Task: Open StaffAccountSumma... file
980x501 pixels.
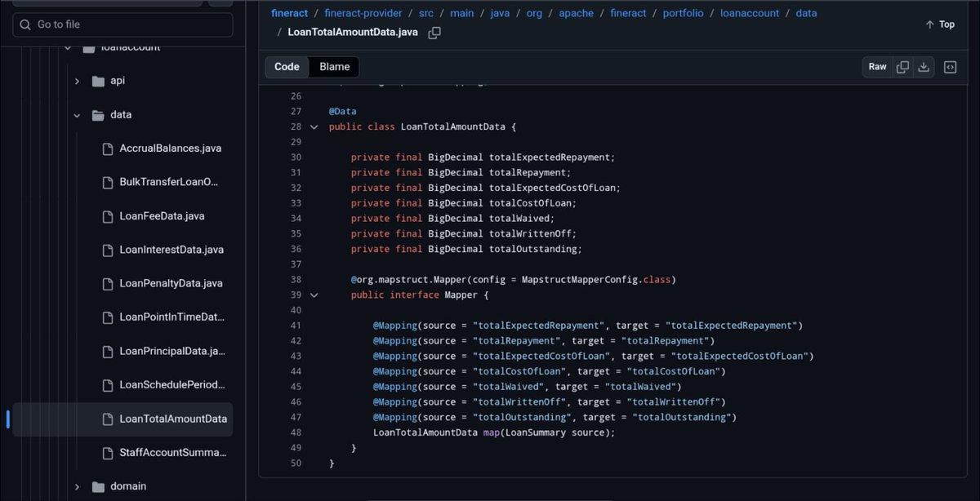Action: 172,452
